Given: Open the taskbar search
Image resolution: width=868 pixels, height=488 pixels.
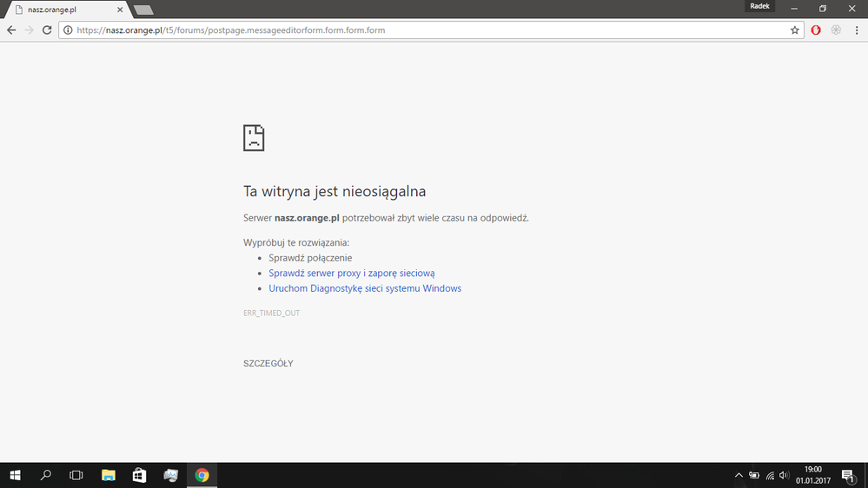Looking at the screenshot, I should 46,475.
